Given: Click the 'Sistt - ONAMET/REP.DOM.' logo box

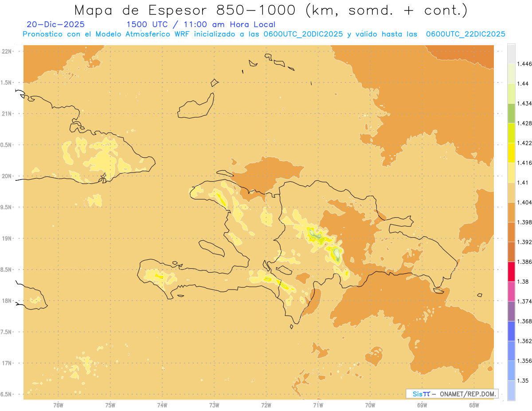Looking at the screenshot, I should [452, 394].
